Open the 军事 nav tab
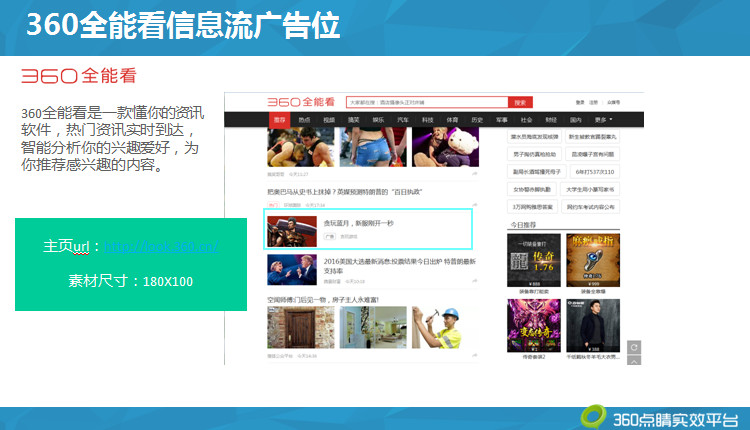The width and height of the screenshot is (750, 430). pyautogui.click(x=502, y=120)
